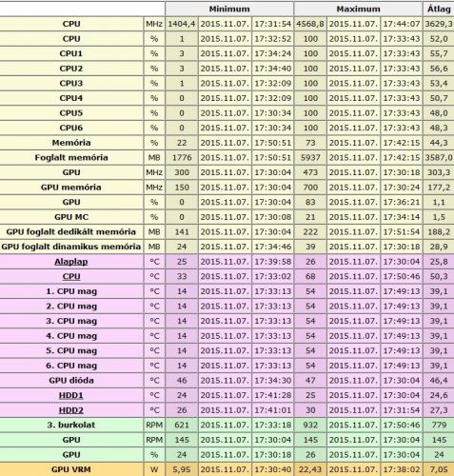Select the CPU6 row label
454x476 pixels.
coord(71,128)
